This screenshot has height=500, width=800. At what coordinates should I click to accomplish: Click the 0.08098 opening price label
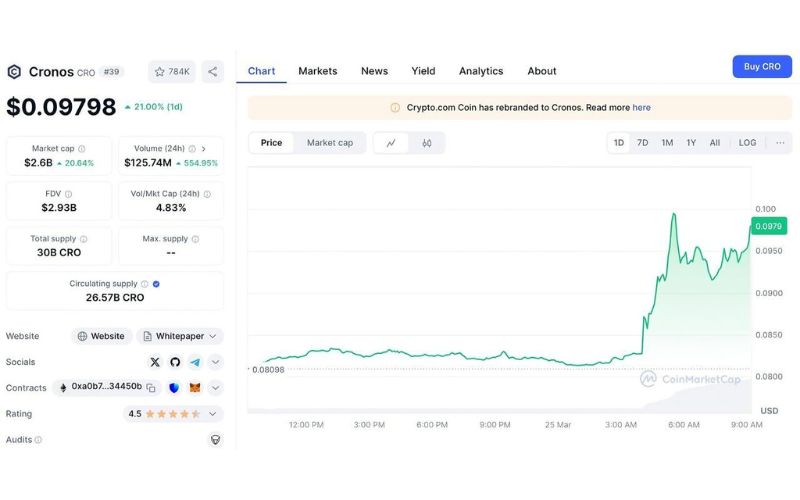tap(268, 369)
